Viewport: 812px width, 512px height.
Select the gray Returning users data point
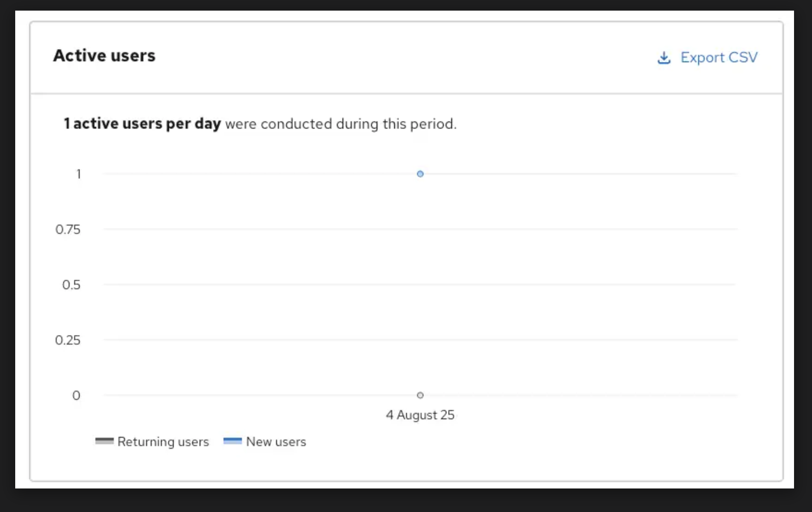(x=420, y=395)
